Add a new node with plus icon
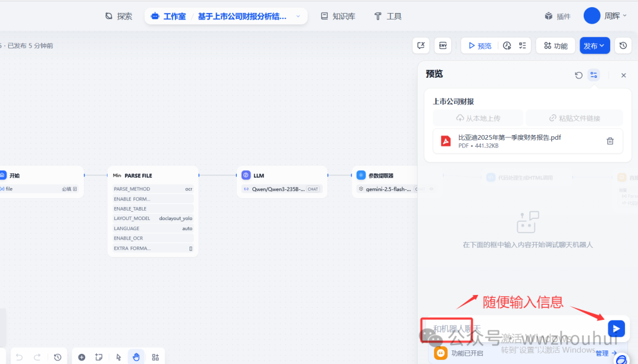The width and height of the screenshot is (638, 364). coord(82,357)
